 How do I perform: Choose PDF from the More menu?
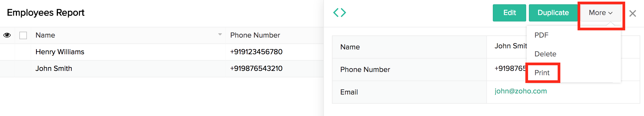(541, 35)
